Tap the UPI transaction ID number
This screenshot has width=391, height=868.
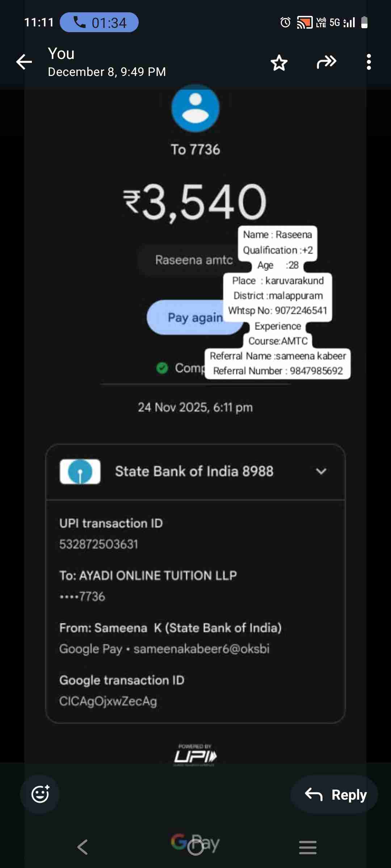99,544
